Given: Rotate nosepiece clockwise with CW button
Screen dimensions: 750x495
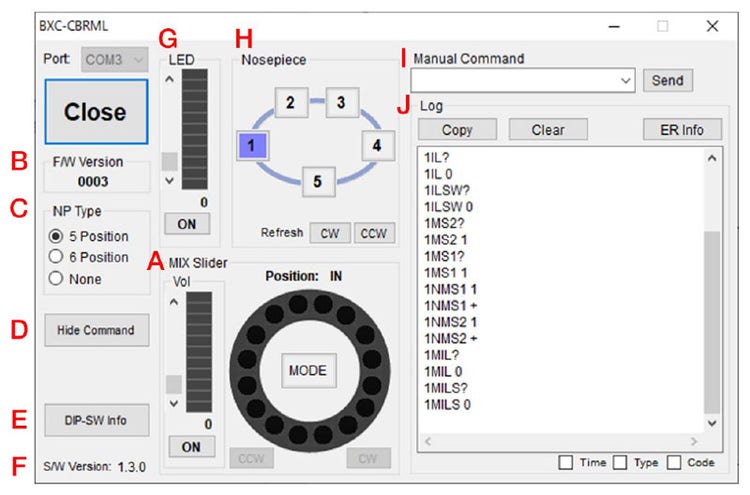Looking at the screenshot, I should [328, 233].
